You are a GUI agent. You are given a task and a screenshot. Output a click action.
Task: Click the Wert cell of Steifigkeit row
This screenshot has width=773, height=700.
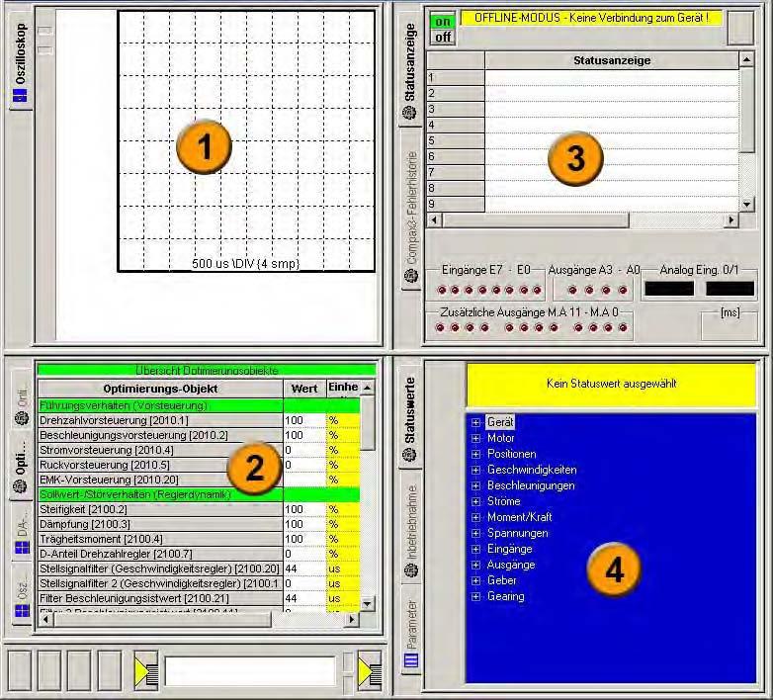(x=304, y=509)
